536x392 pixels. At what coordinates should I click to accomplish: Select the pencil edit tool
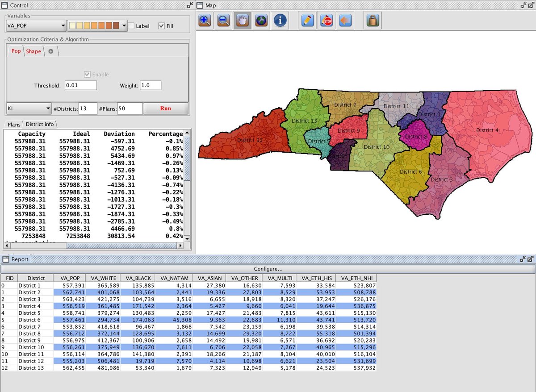tap(308, 20)
